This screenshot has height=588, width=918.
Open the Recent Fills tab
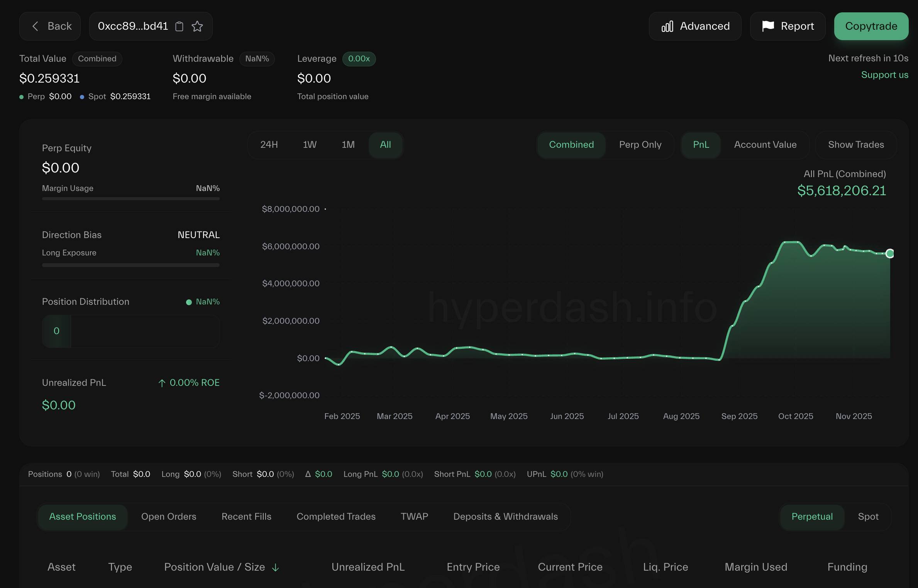pyautogui.click(x=246, y=517)
